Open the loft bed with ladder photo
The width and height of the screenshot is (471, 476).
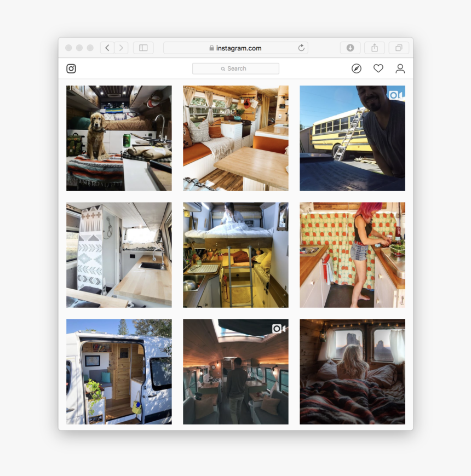(235, 255)
